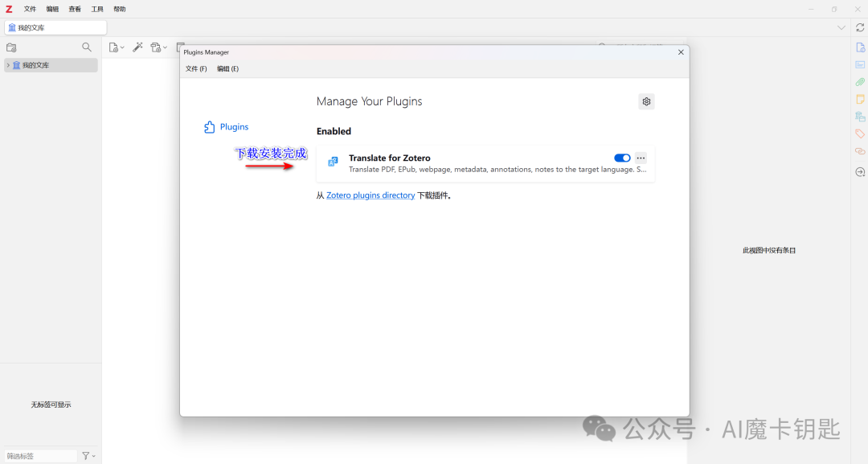Click the Zotero Z logo icon

[x=9, y=9]
